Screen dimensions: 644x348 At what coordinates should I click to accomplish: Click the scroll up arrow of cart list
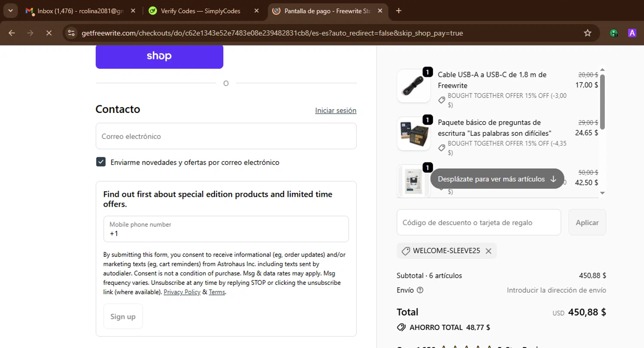[x=602, y=70]
